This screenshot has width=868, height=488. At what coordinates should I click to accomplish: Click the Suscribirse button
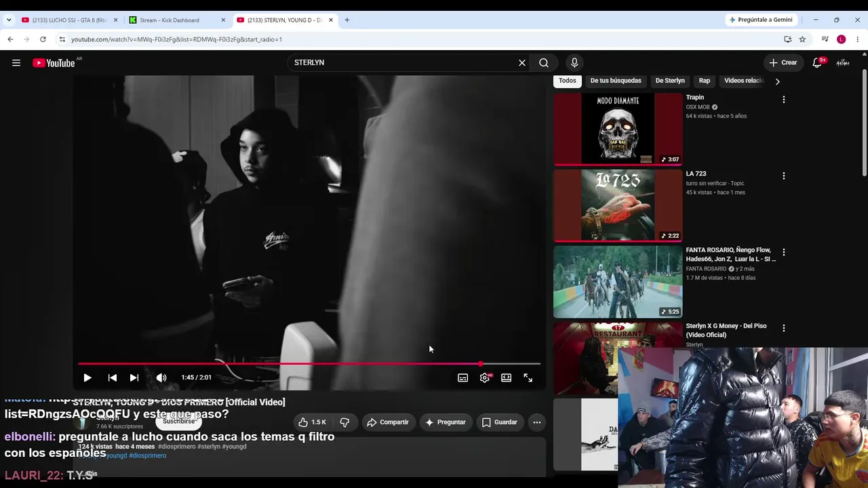(x=179, y=421)
